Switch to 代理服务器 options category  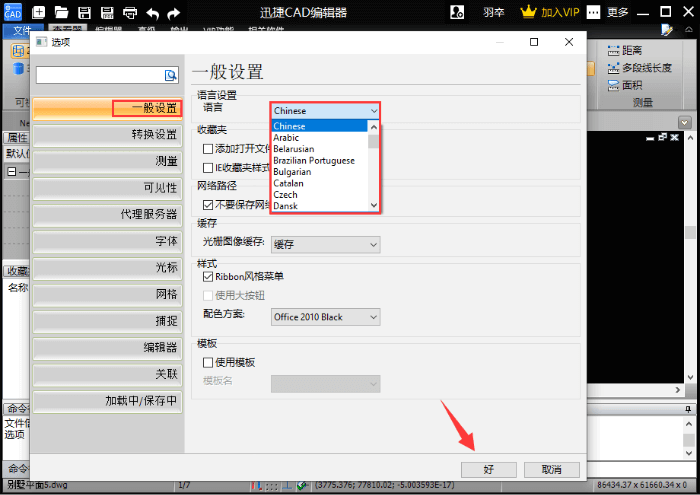pos(108,215)
